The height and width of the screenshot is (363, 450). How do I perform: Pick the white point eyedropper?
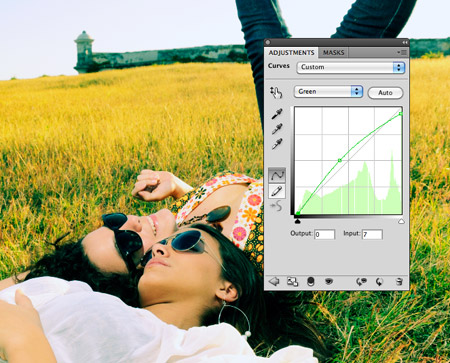pyautogui.click(x=277, y=144)
